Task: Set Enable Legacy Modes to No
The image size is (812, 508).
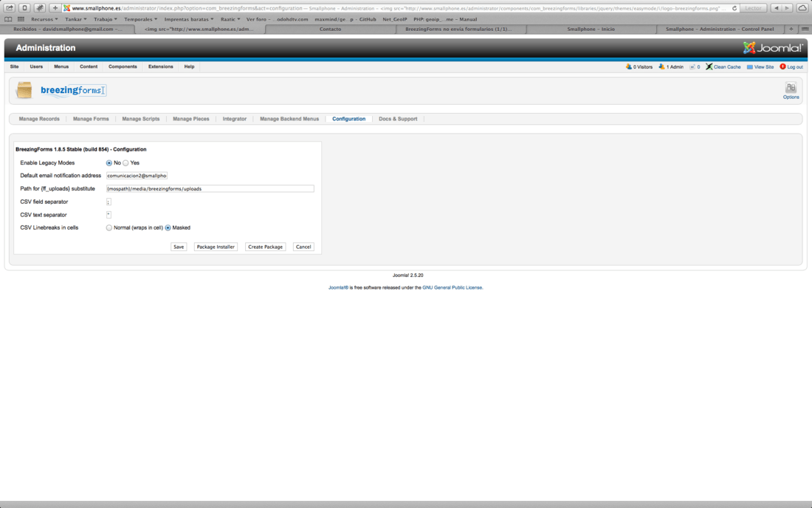Action: pyautogui.click(x=109, y=163)
